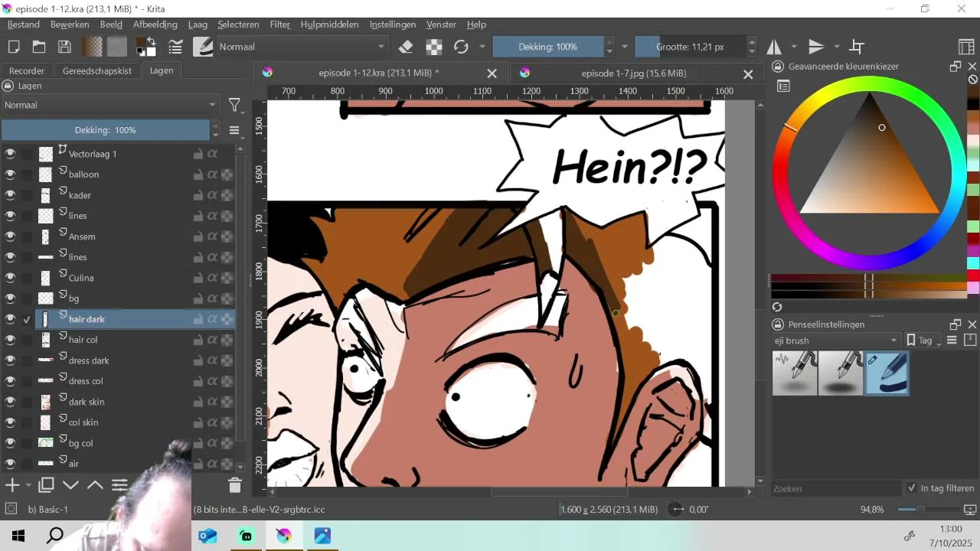Open the layer filter funnel icon
The width and height of the screenshot is (980, 551).
(x=235, y=105)
